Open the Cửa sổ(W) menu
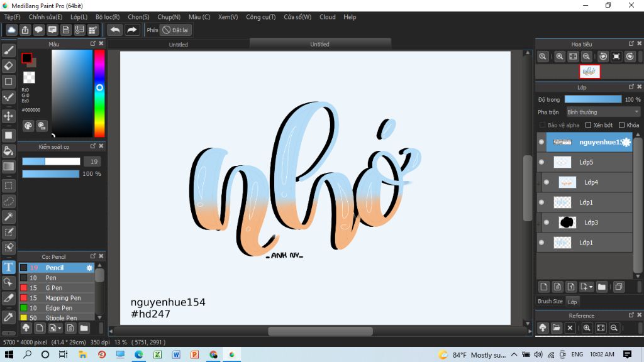This screenshot has height=362, width=644. [297, 17]
